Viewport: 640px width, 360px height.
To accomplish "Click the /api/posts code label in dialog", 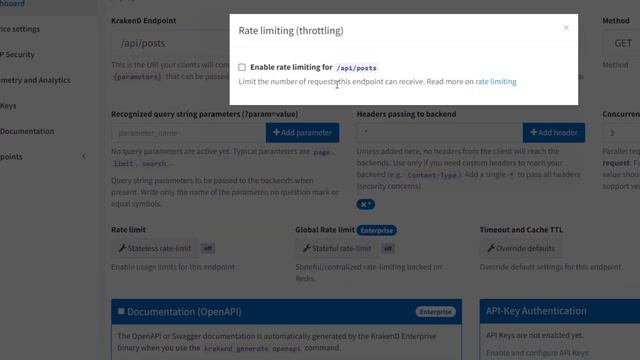I will (x=356, y=68).
